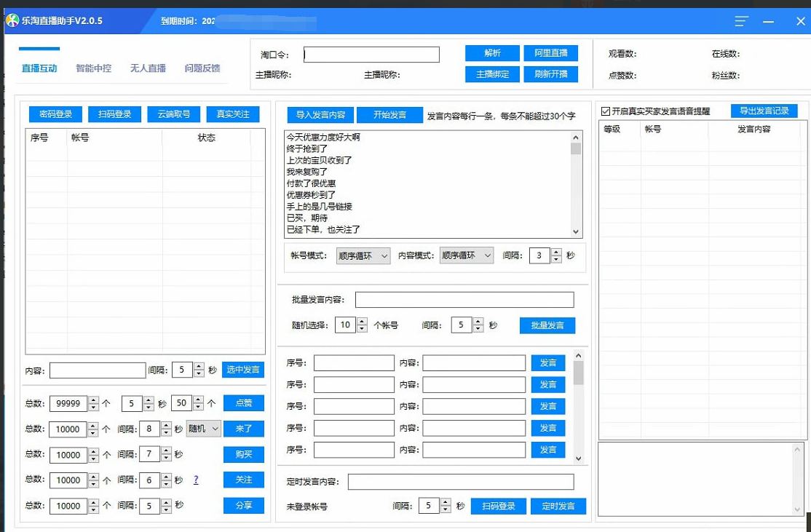This screenshot has height=532, width=811.
Task: Open the hamburger menu icon in title bar
Action: (741, 21)
